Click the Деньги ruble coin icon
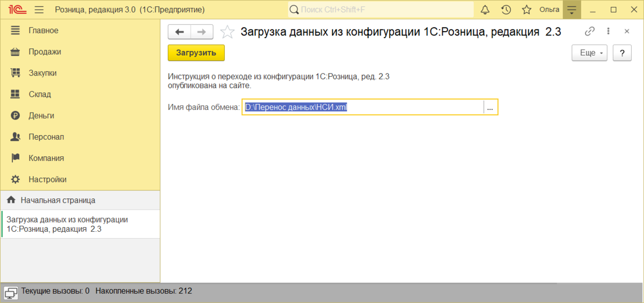Image resolution: width=644 pixels, height=303 pixels. (x=16, y=115)
